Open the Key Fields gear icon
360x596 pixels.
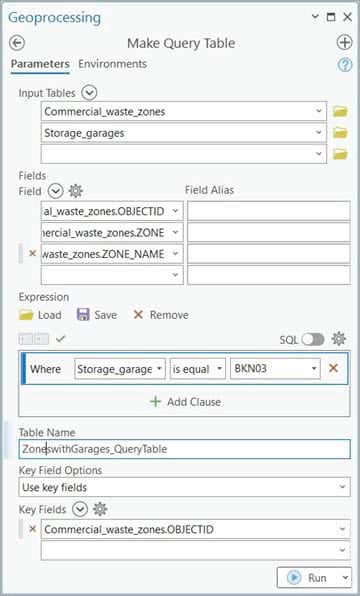(100, 509)
